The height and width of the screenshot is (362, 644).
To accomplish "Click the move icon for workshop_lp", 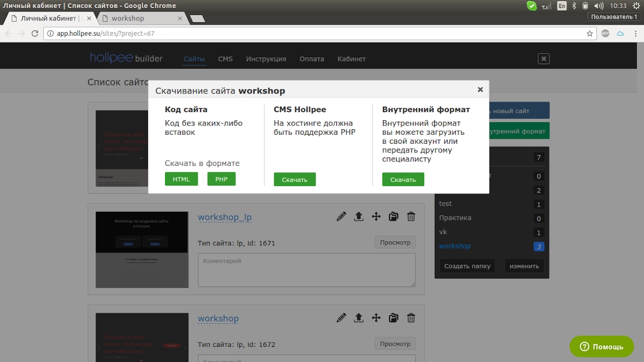I will [x=376, y=217].
